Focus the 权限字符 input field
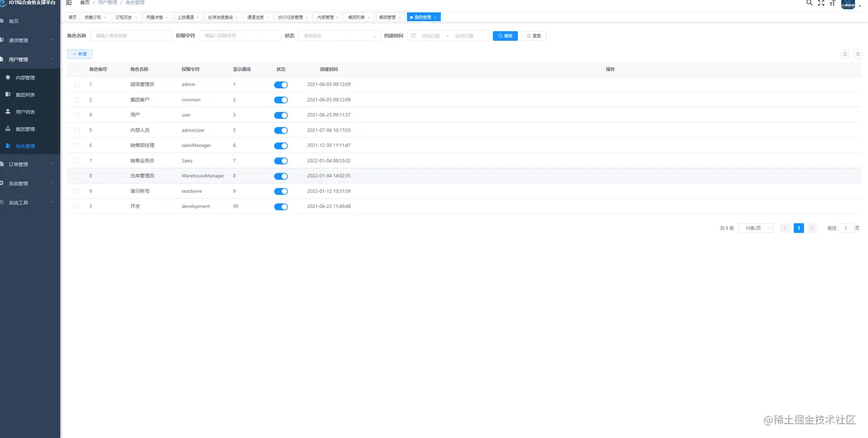This screenshot has width=868, height=438. 240,36
